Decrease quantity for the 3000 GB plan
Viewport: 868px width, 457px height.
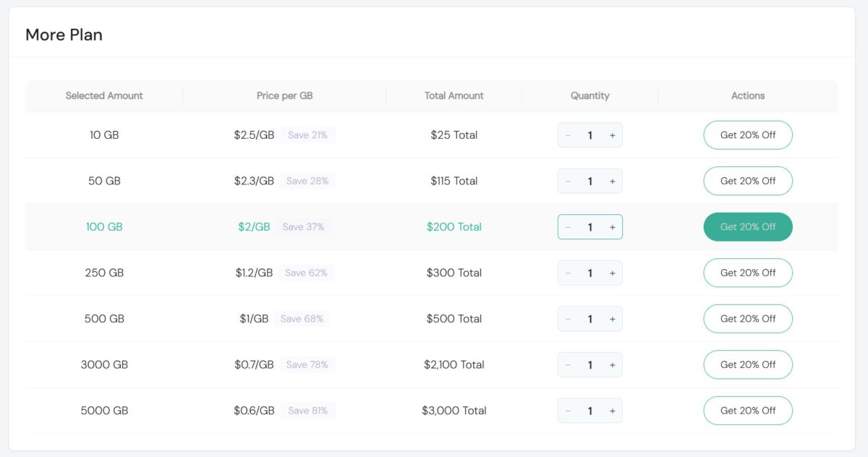click(x=568, y=364)
